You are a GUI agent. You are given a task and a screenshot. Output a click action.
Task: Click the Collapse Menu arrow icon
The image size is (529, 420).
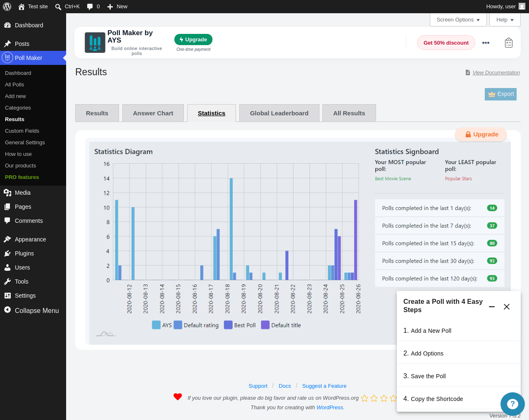tap(7, 310)
